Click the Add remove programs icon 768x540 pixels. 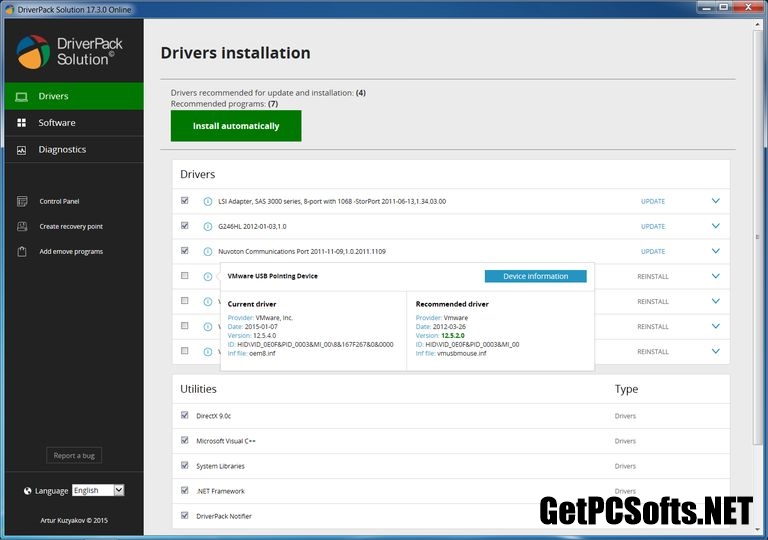tap(22, 251)
